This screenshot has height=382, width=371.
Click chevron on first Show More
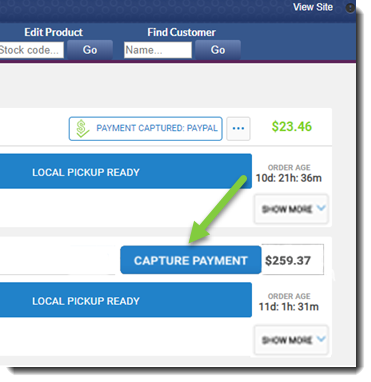(x=321, y=208)
